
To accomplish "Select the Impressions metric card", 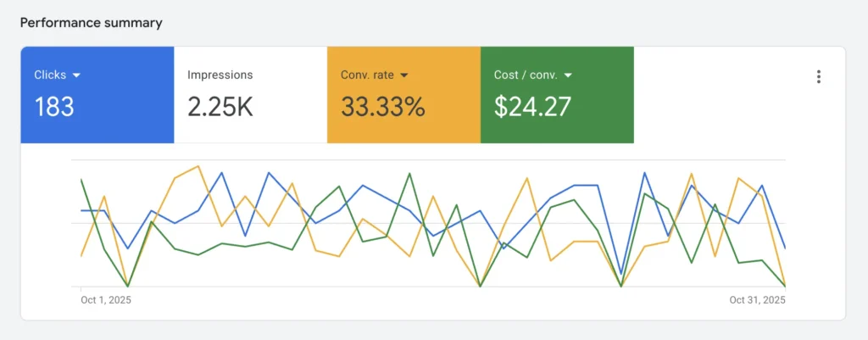I will point(250,94).
